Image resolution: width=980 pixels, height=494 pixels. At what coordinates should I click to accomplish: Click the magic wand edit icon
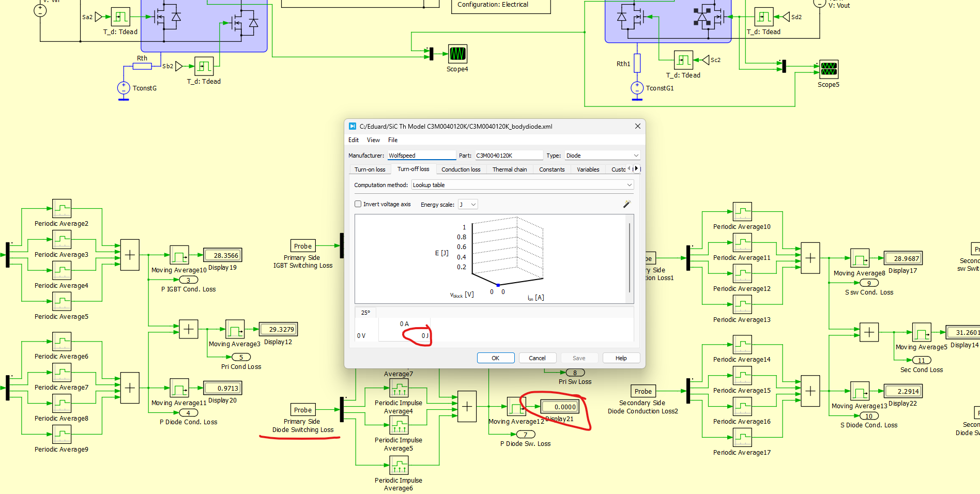627,204
